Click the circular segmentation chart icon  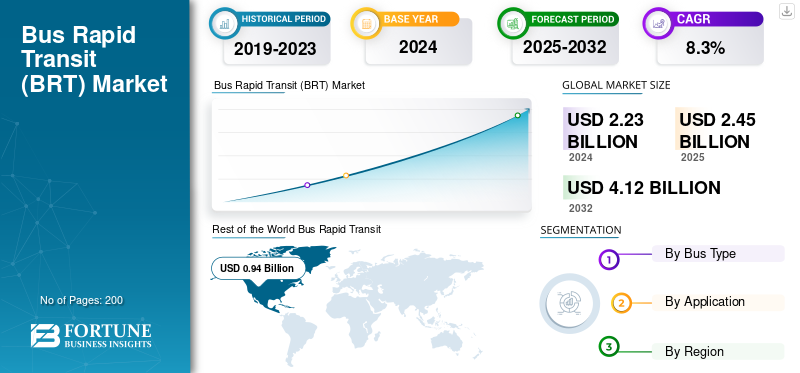pos(570,303)
